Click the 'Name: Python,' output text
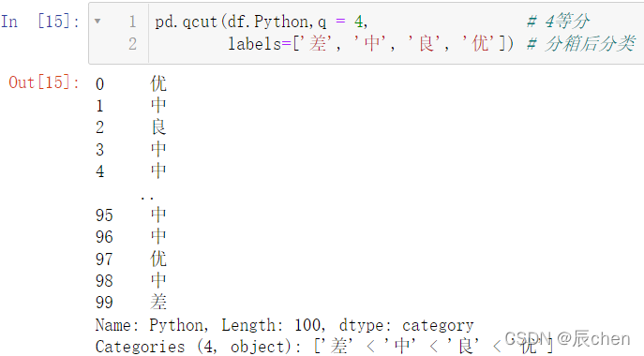644x356 pixels. click(152, 325)
